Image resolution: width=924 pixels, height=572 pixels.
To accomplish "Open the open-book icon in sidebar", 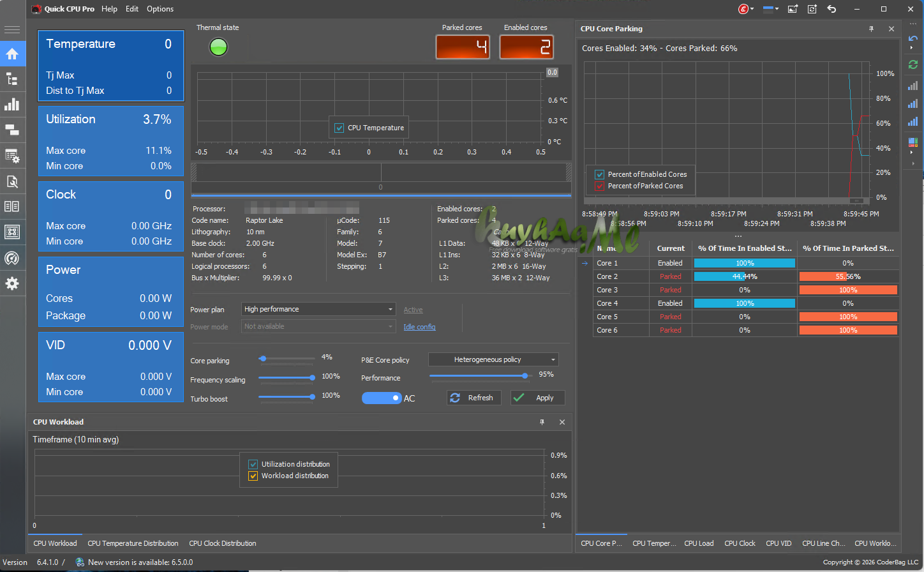I will coord(12,206).
